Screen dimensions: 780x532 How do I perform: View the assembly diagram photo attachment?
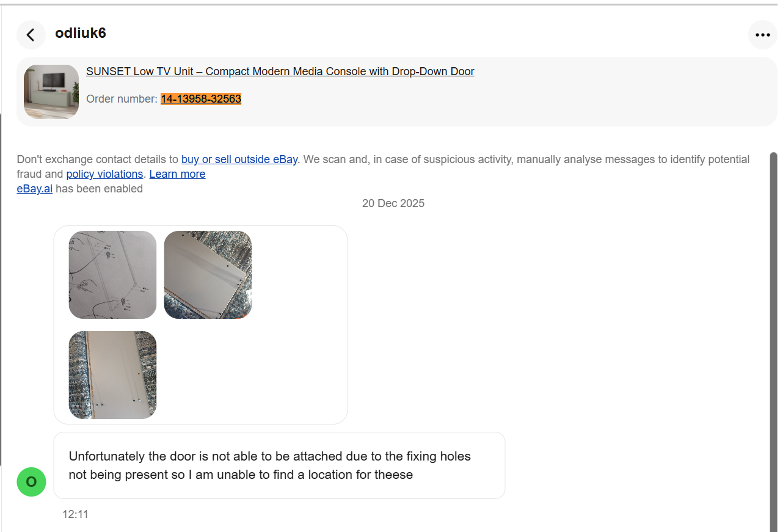[112, 275]
